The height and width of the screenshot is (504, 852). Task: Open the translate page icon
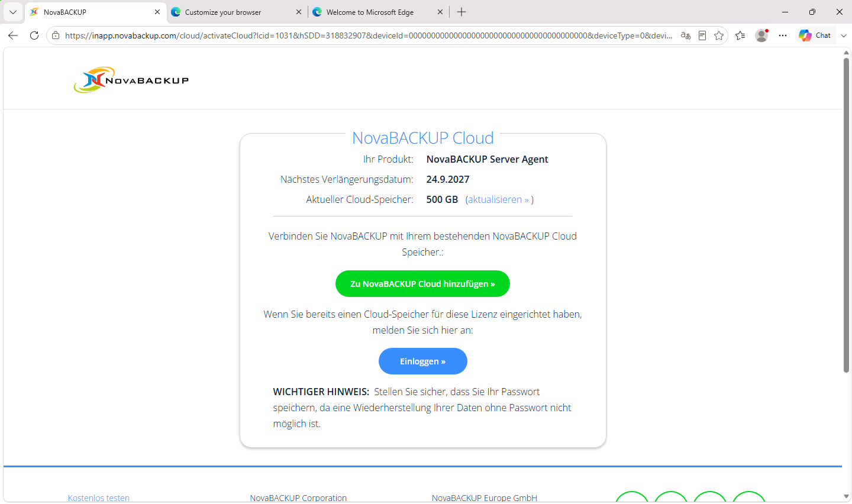tap(686, 35)
